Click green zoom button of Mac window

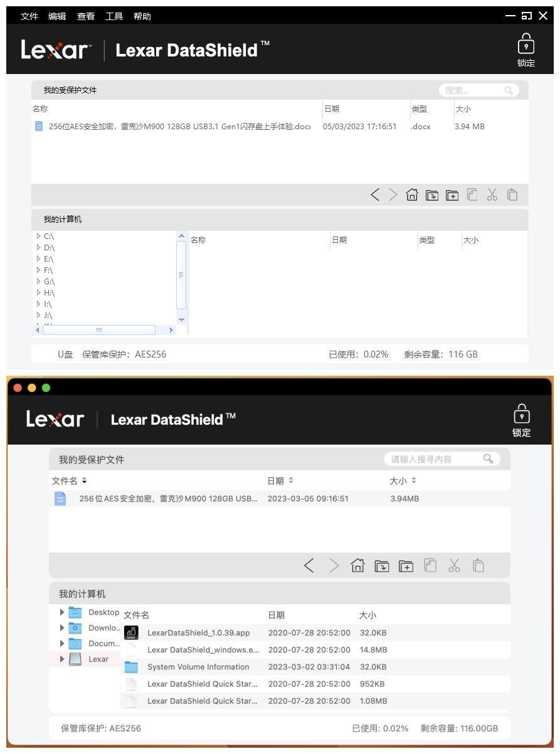tap(46, 388)
